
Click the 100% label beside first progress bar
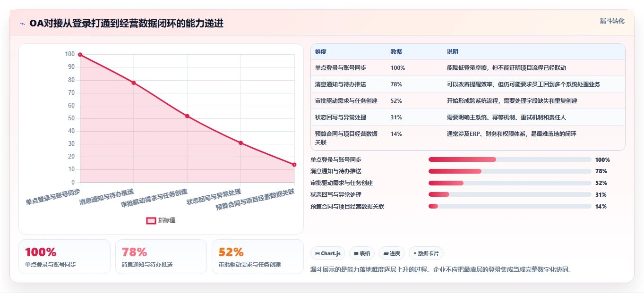click(602, 159)
